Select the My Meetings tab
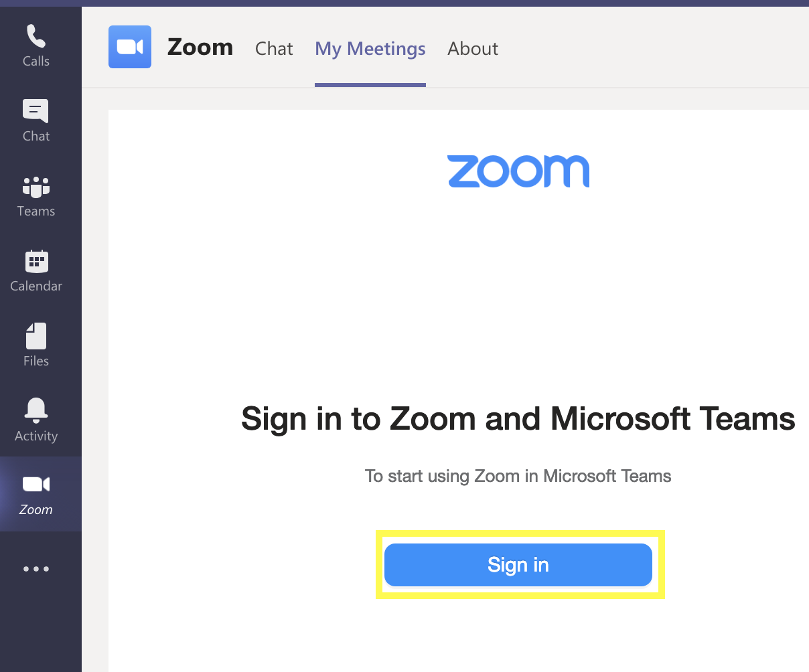This screenshot has width=809, height=672. [x=370, y=49]
